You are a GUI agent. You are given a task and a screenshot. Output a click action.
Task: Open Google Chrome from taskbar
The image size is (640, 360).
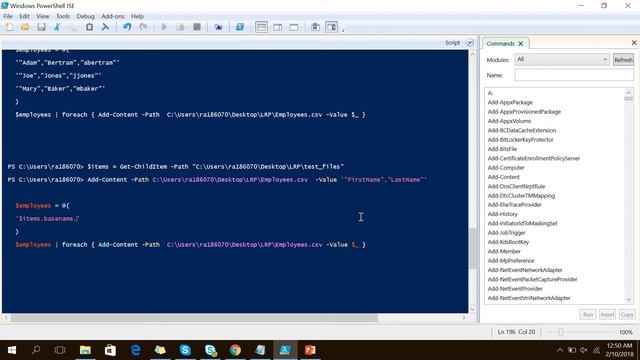(x=235, y=350)
